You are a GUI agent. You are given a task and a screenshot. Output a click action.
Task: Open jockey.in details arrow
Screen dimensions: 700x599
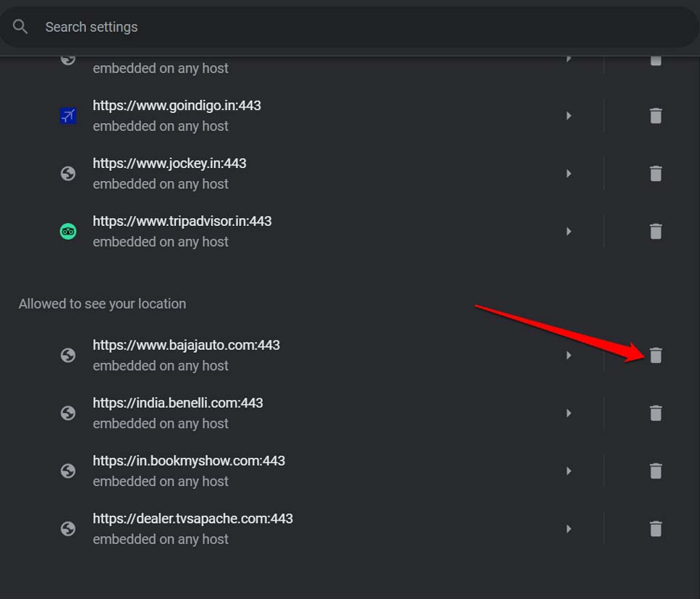[569, 173]
